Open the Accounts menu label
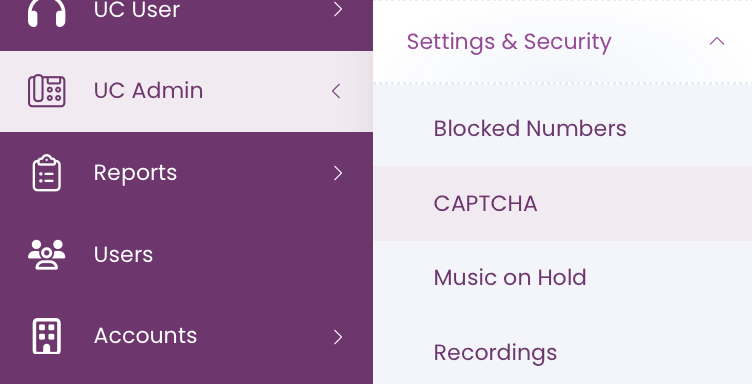Screen dimensions: 752x384 145,336
